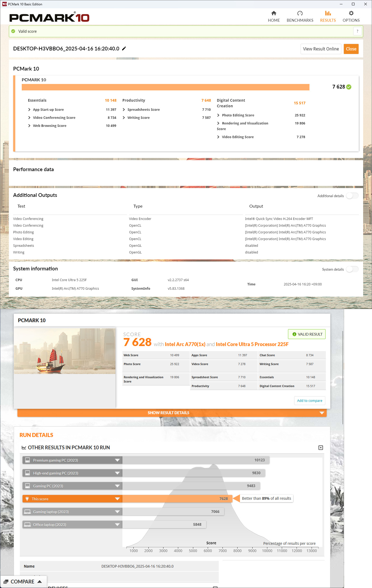Image resolution: width=372 pixels, height=588 pixels.
Task: Click the Hong Kong junk boat thumbnail
Action: [x=65, y=351]
